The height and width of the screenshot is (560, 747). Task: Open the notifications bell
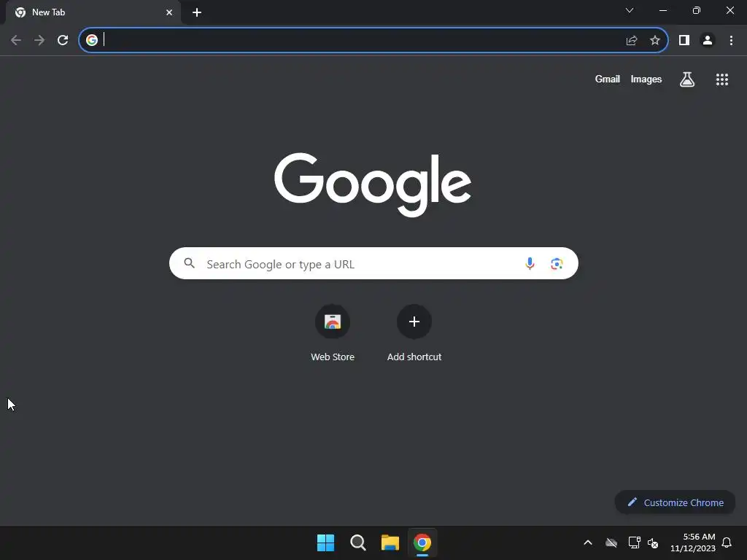727,542
